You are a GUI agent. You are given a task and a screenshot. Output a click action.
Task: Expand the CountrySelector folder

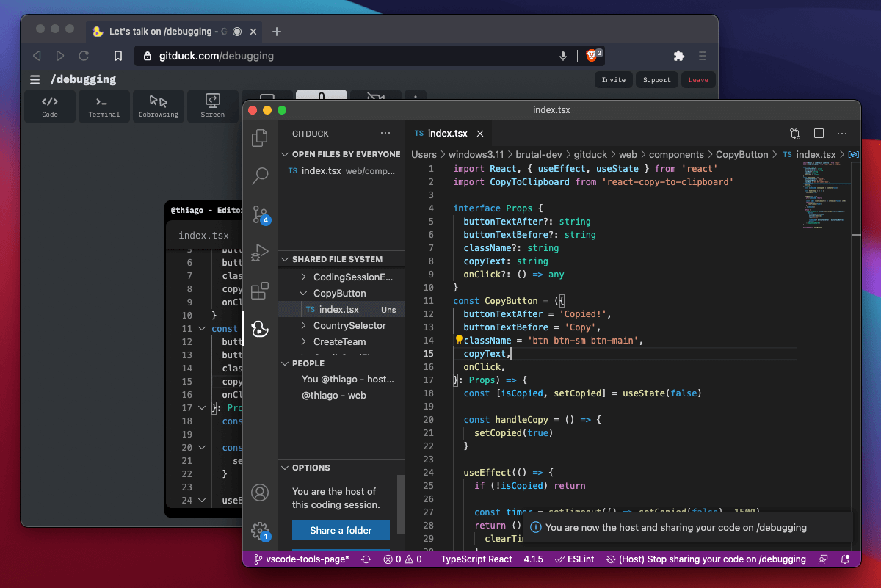tap(341, 326)
